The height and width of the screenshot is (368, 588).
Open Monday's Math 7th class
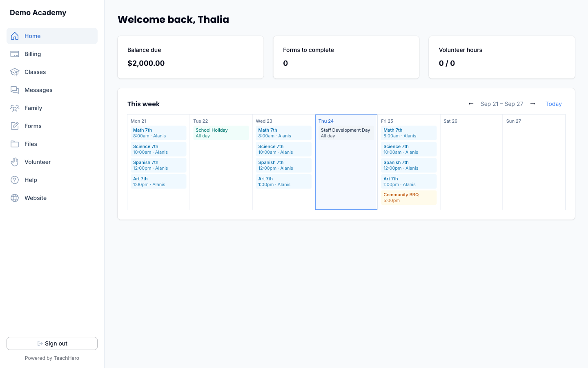[x=158, y=133]
